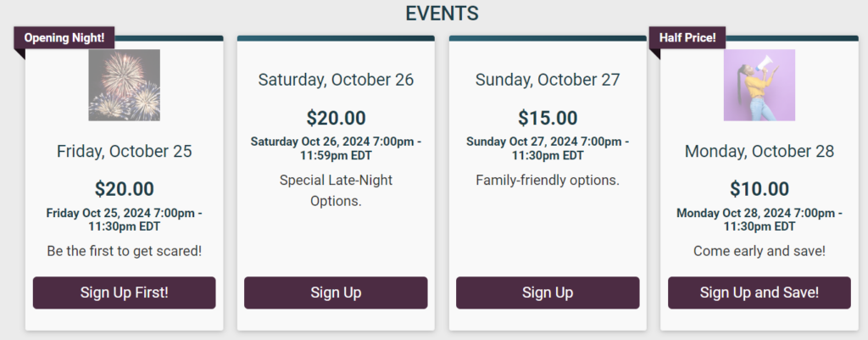Click Sign Up for Saturday, October 26
Image resolution: width=868 pixels, height=340 pixels.
(x=336, y=293)
